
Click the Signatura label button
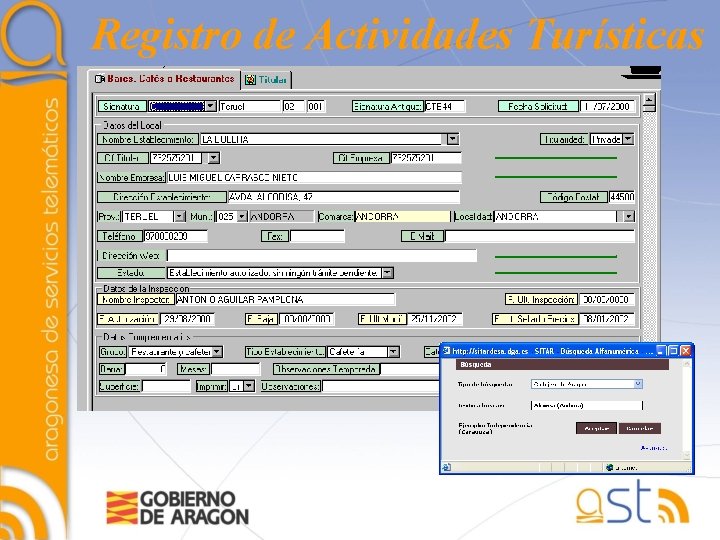pos(122,106)
